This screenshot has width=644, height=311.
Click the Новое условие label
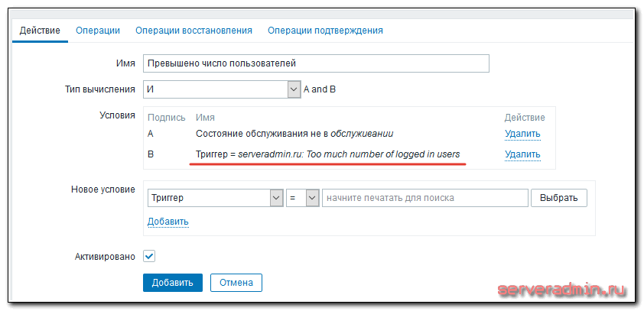tap(103, 190)
